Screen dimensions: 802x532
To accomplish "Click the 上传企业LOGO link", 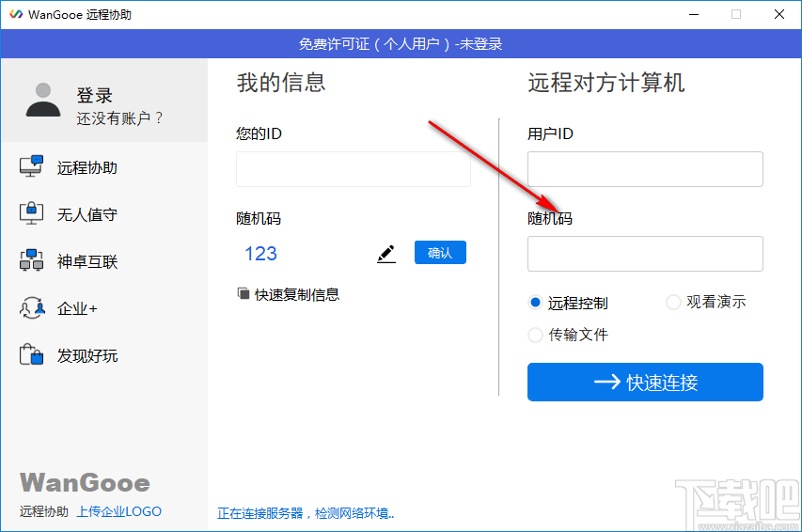I will [119, 511].
